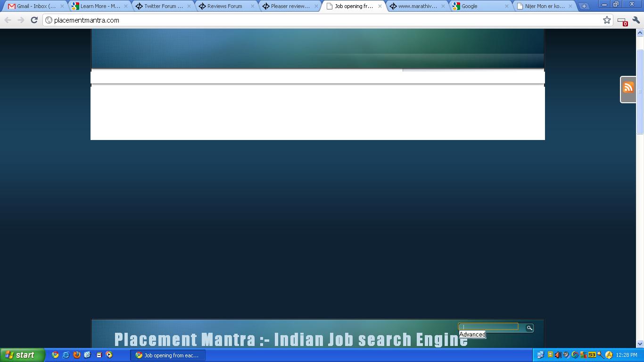Click the vertical scrollbar up arrow
644x362 pixels.
640,33
